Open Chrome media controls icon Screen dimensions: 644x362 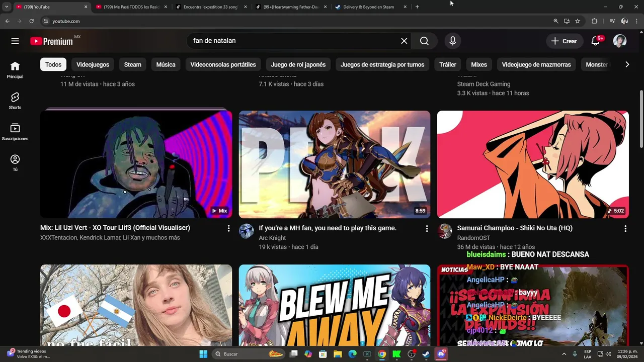click(x=612, y=21)
